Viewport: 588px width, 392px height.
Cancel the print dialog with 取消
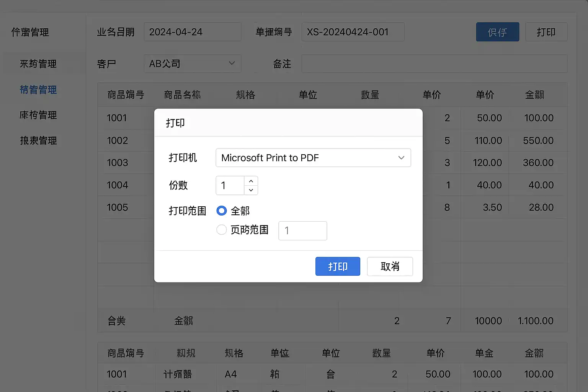point(390,266)
